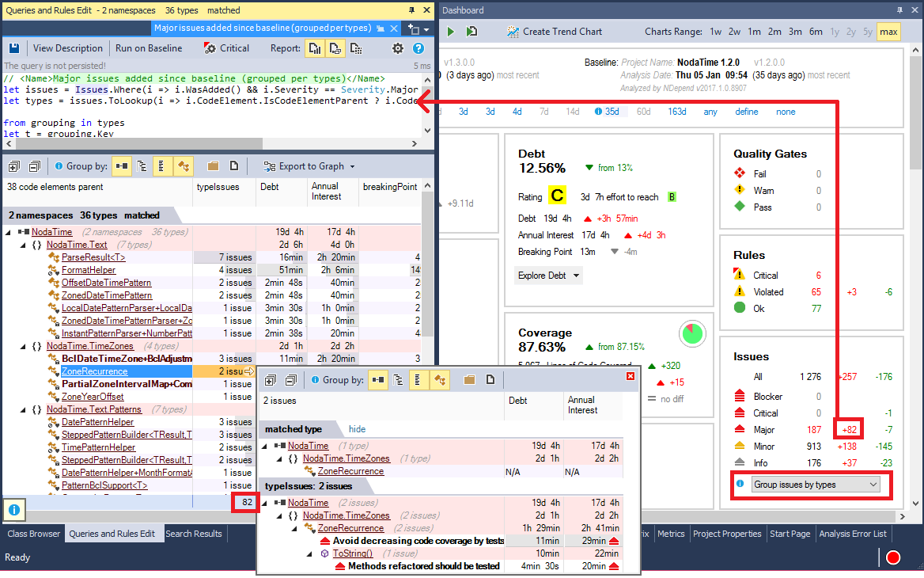
Task: Open the Analysis Error List tab
Action: (853, 534)
